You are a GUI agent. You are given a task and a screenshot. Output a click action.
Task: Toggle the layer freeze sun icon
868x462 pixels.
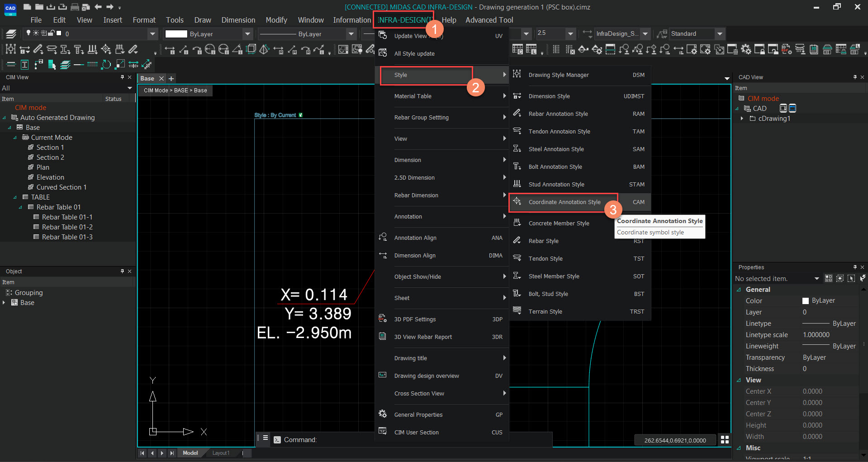click(36, 33)
